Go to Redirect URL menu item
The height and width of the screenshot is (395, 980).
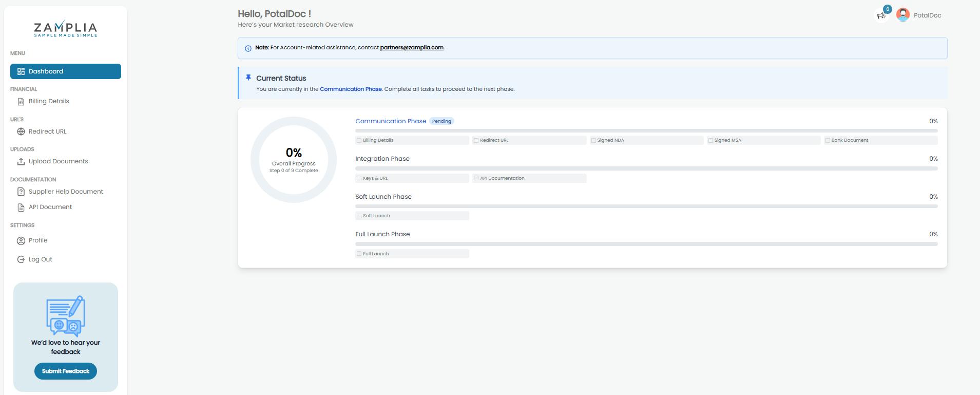pos(47,131)
